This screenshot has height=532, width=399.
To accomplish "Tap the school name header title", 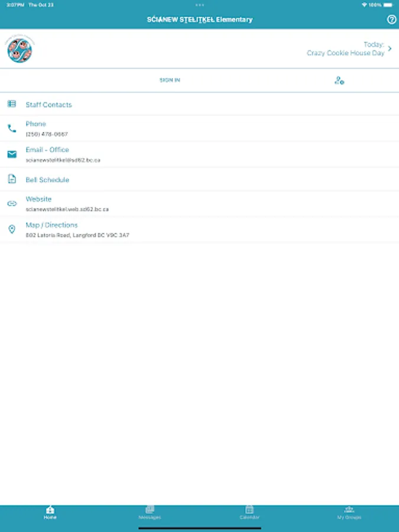I will 200,20.
